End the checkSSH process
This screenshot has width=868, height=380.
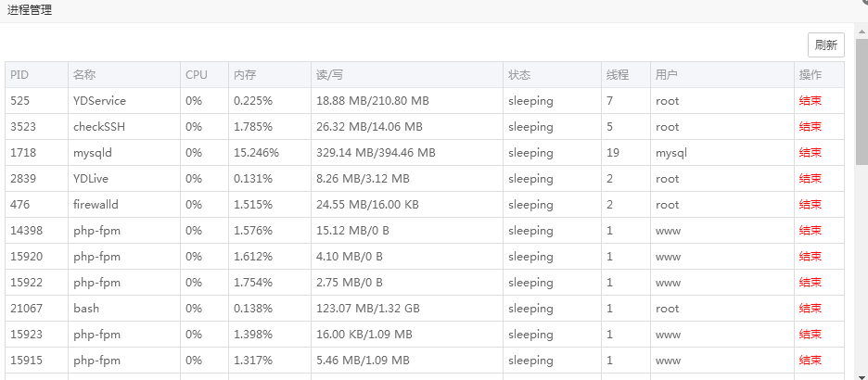[810, 126]
